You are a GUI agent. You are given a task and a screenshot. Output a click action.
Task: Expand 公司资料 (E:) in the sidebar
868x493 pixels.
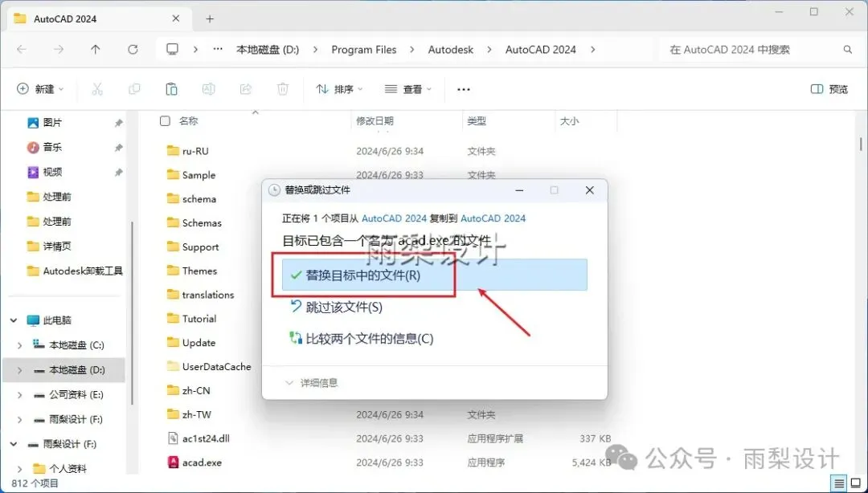pyautogui.click(x=20, y=395)
